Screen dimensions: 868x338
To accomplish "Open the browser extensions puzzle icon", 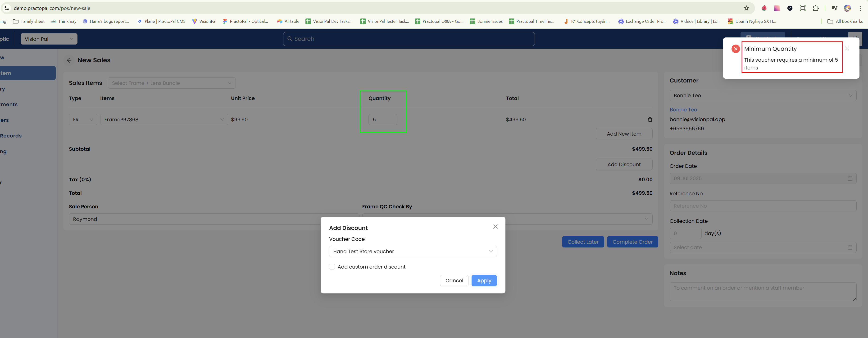I will 815,8.
